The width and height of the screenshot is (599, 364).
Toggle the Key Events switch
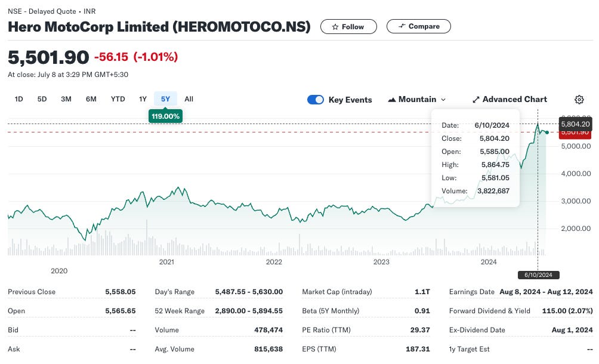(x=316, y=100)
